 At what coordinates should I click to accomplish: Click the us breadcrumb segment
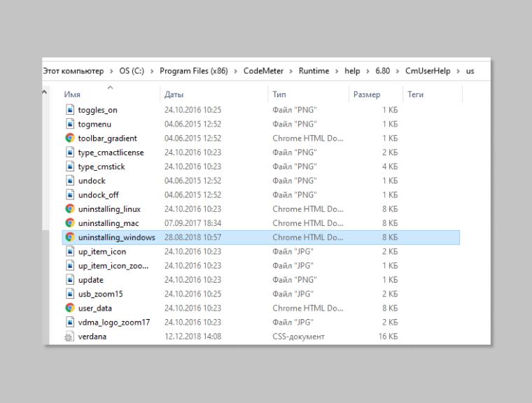coord(470,71)
